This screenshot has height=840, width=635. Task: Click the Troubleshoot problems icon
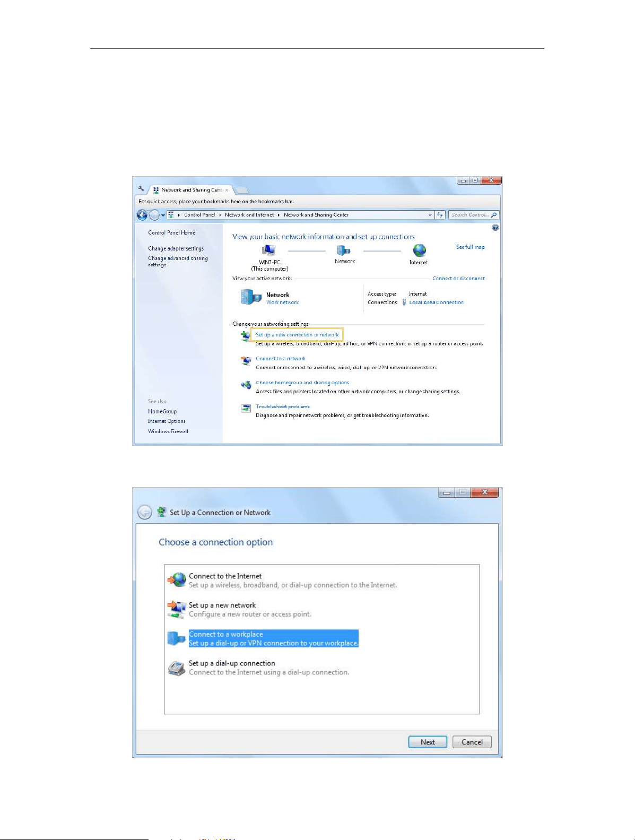246,409
